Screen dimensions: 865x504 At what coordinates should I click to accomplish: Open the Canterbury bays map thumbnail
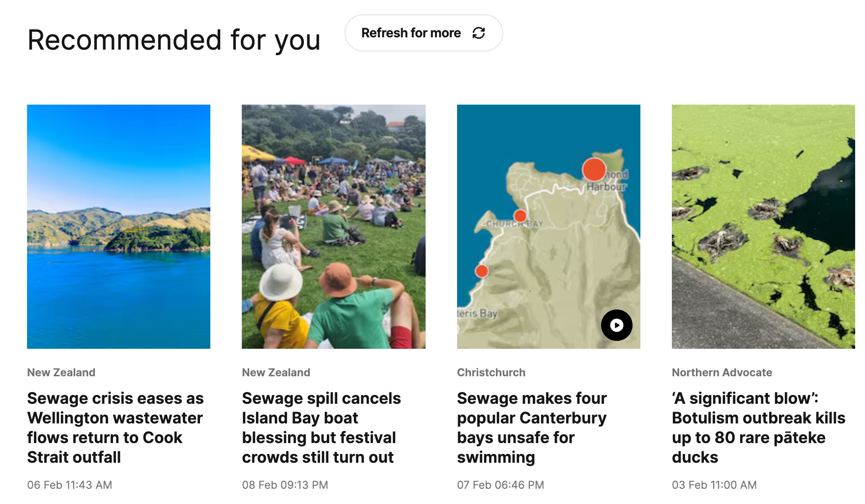tap(548, 226)
